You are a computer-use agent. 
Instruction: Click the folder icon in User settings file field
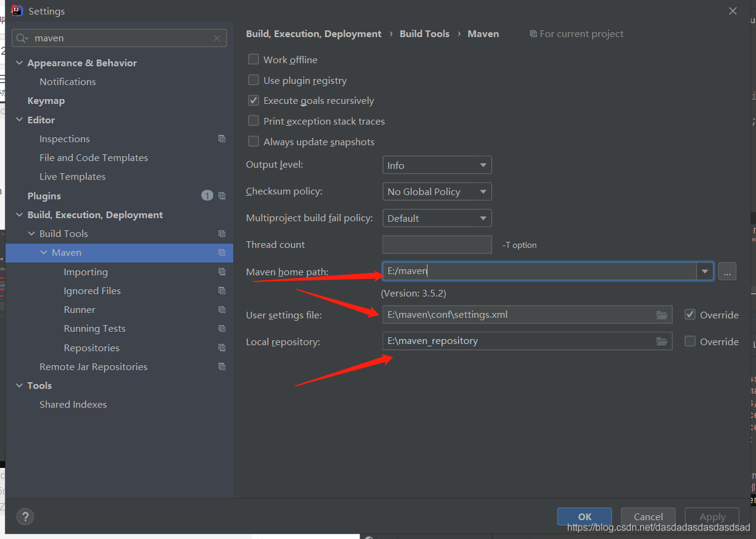[x=662, y=315]
